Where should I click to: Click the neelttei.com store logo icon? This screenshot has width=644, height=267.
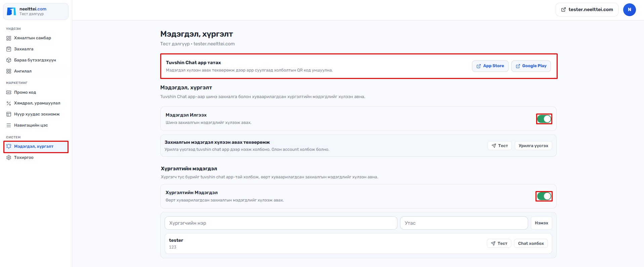pyautogui.click(x=11, y=11)
